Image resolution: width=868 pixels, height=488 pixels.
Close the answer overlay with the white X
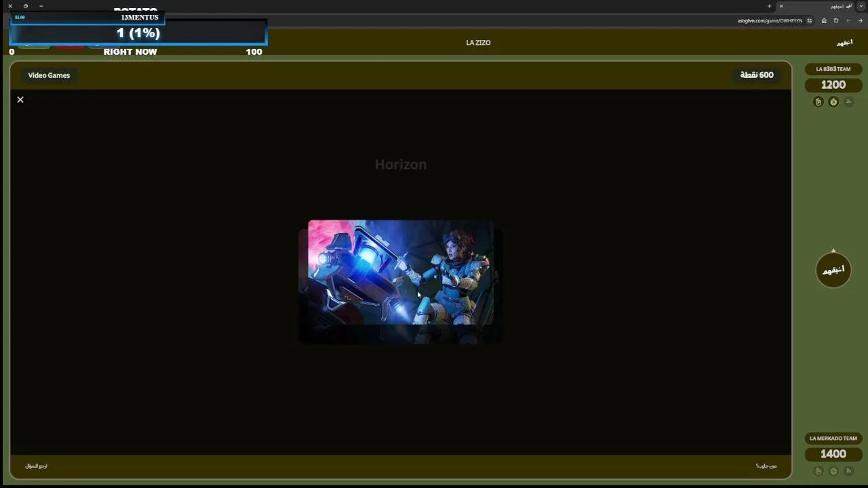(20, 100)
